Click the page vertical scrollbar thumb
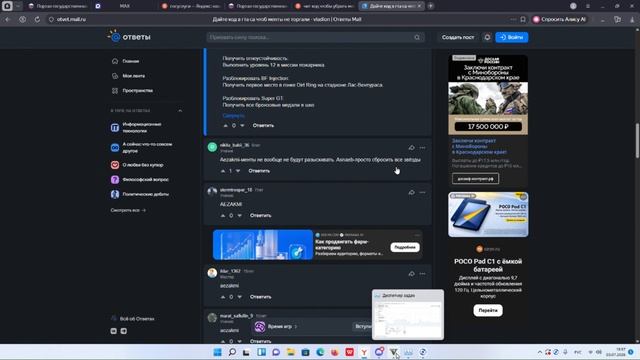Image resolution: width=640 pixels, height=360 pixels. tap(637, 140)
